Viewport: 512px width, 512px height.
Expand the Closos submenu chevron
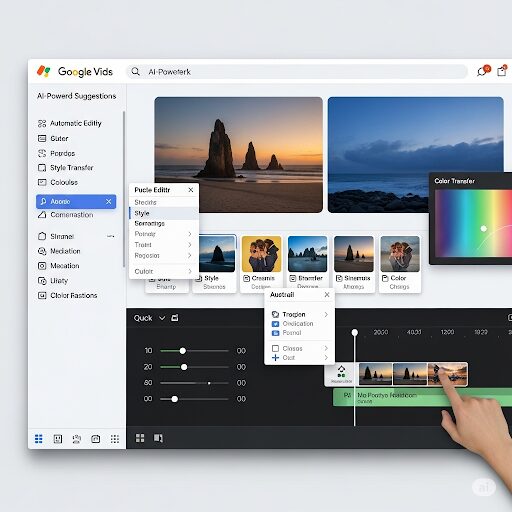point(326,348)
